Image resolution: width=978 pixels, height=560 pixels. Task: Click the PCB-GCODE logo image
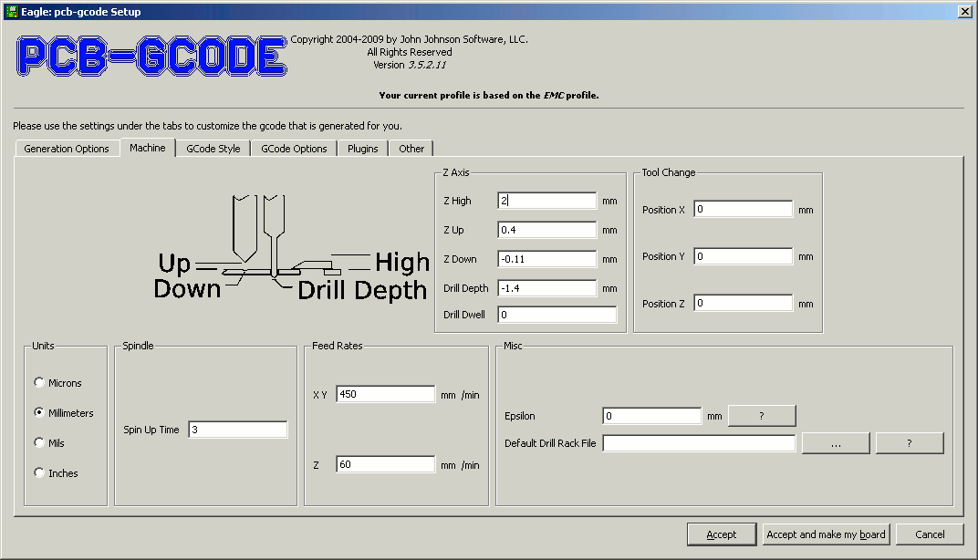pos(151,57)
